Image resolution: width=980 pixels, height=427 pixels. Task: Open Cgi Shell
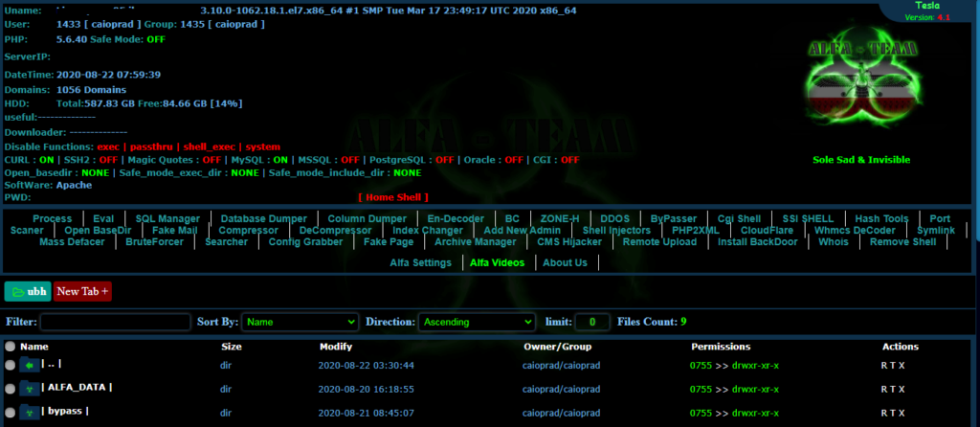[739, 219]
